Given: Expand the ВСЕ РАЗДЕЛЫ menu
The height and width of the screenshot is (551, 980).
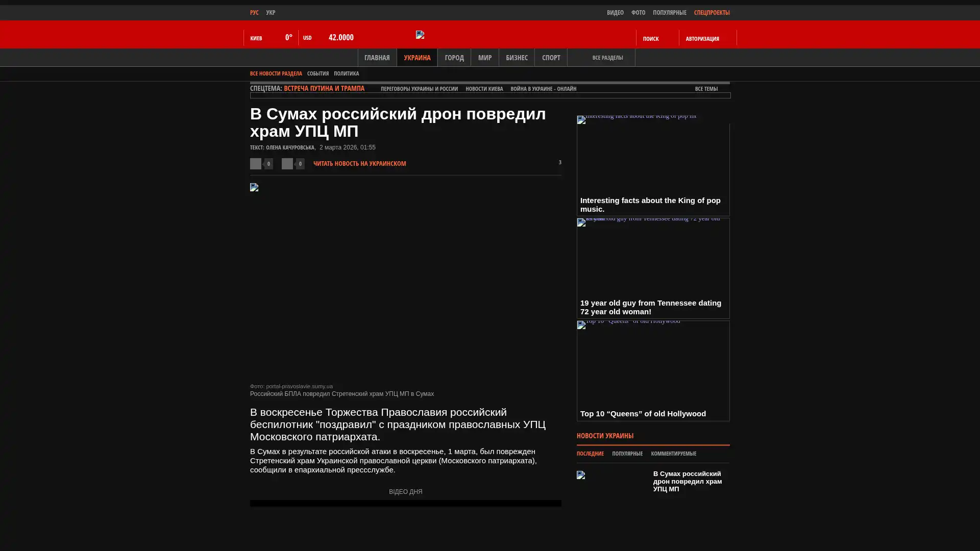Looking at the screenshot, I should pyautogui.click(x=607, y=58).
